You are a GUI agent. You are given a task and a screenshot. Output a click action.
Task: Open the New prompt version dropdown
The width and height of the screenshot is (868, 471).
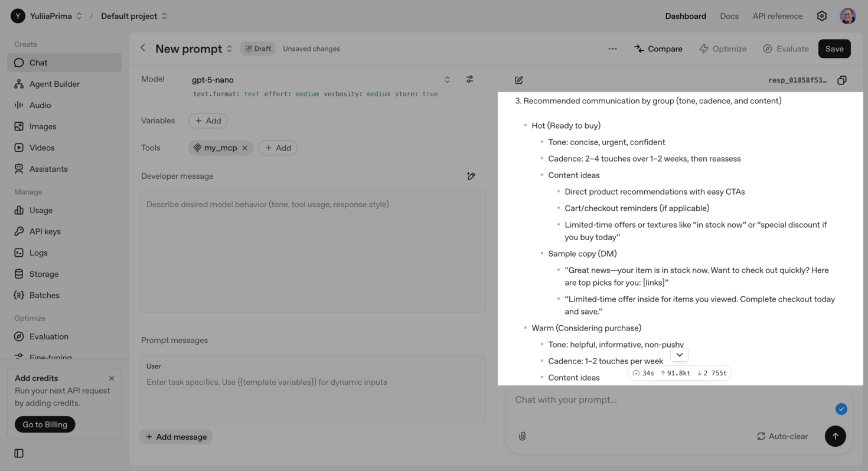[x=229, y=49]
